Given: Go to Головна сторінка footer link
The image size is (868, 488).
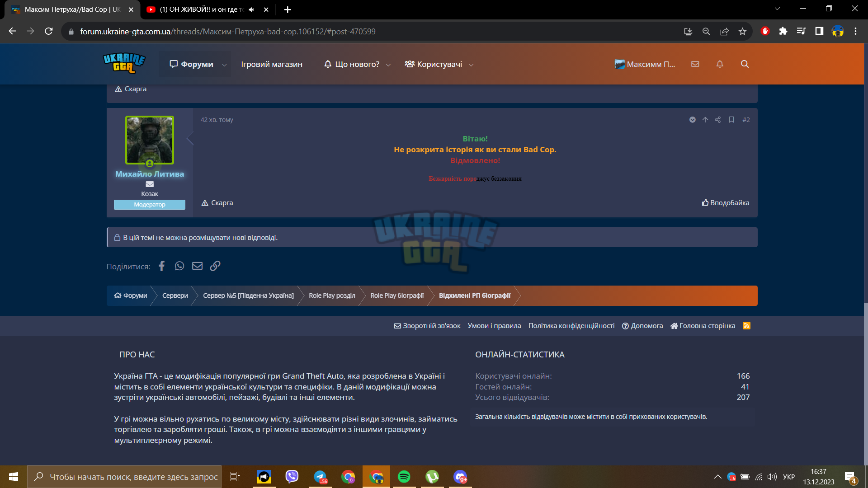Looking at the screenshot, I should click(703, 326).
